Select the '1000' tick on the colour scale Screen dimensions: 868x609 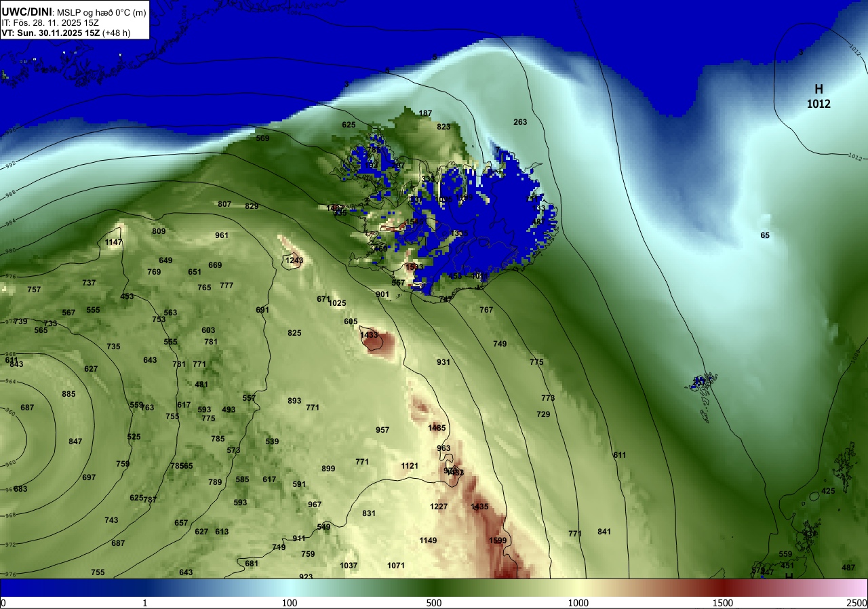(578, 604)
